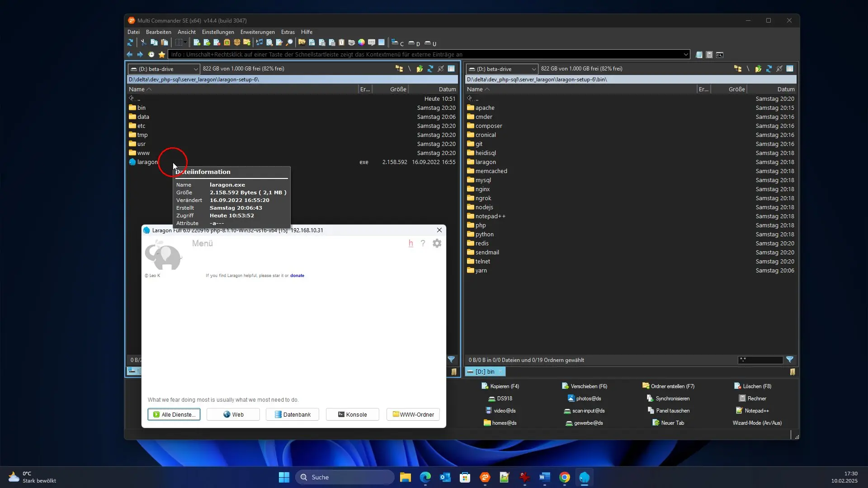Image resolution: width=868 pixels, height=488 pixels.
Task: Go back with the blue left arrow
Action: point(130,55)
